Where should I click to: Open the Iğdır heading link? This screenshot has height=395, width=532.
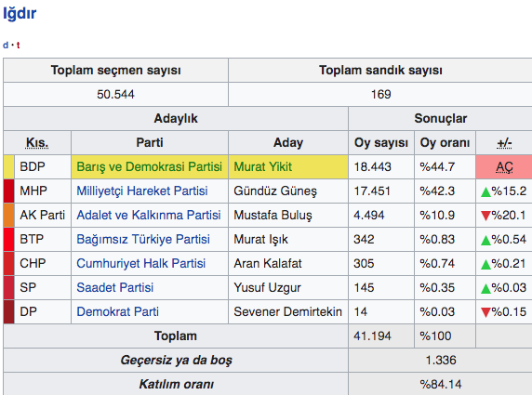point(20,14)
